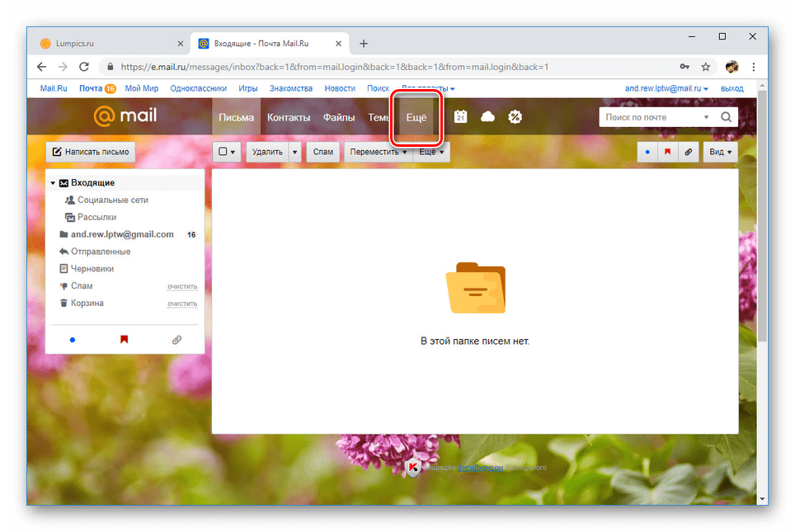The image size is (795, 532).
Task: Clear the Спам folder via очистить link
Action: point(182,285)
